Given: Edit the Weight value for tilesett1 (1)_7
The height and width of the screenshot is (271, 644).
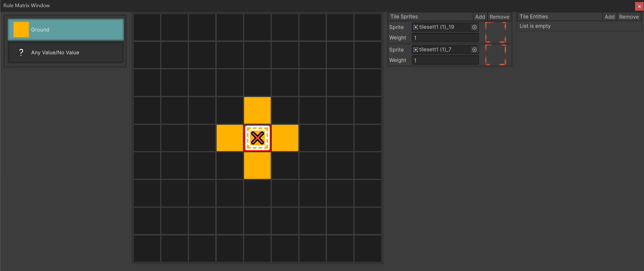Looking at the screenshot, I should (x=445, y=60).
